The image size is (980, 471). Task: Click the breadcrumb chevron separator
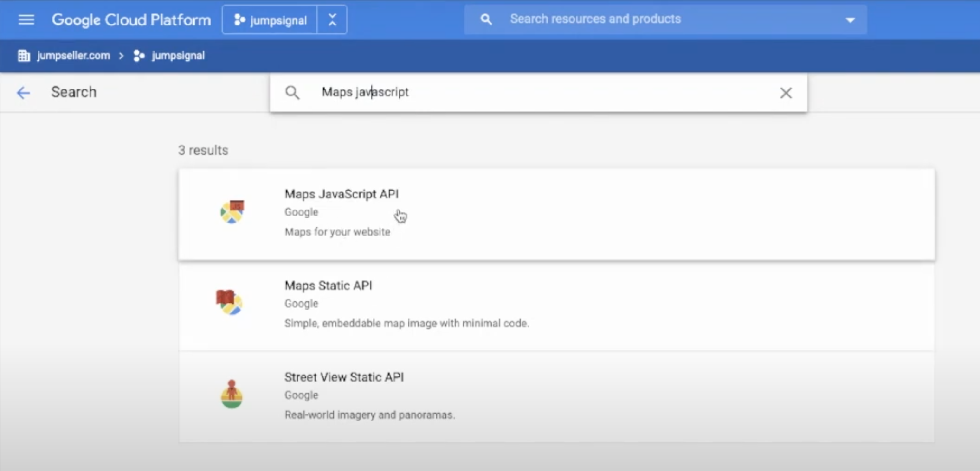(121, 56)
